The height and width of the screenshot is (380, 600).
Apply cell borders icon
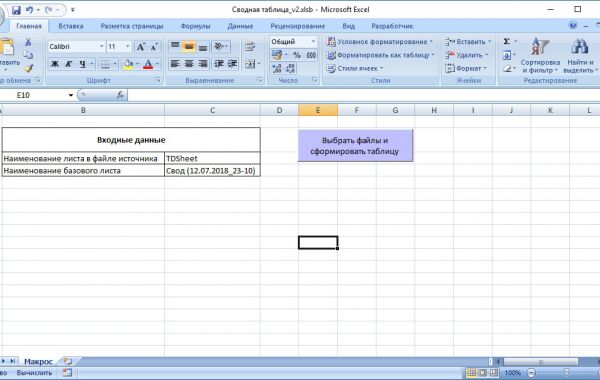(x=105, y=64)
